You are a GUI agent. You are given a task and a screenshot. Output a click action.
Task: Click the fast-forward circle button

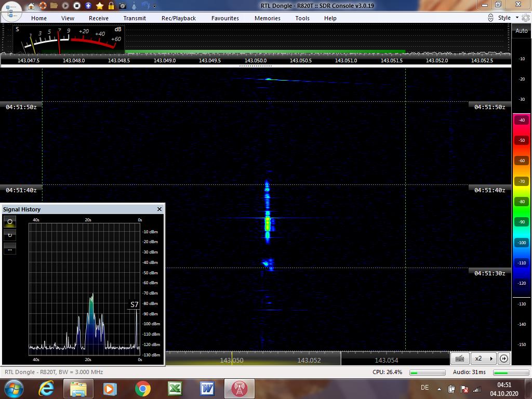[504, 358]
